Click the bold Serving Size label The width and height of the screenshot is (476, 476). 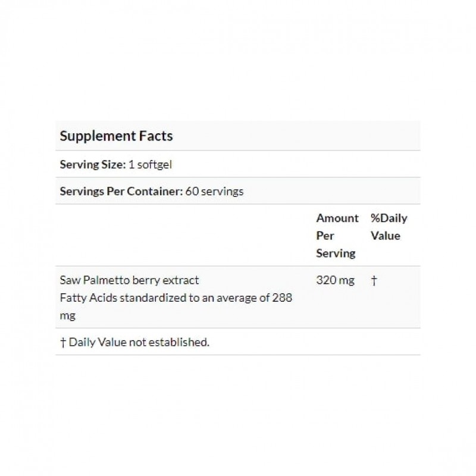(x=93, y=165)
